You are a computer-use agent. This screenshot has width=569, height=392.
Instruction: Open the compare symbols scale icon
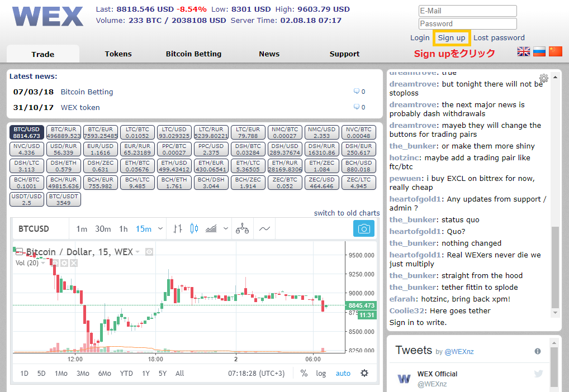pyautogui.click(x=242, y=229)
